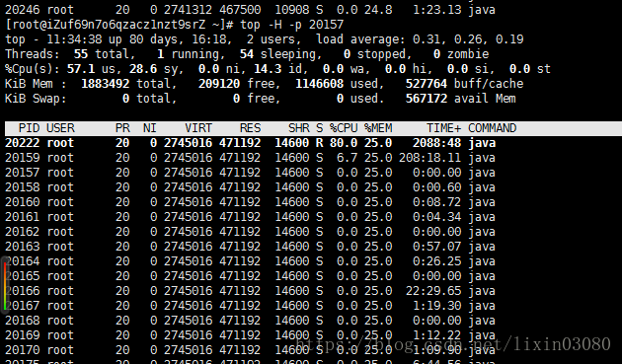Select thread PID 20168

[22, 321]
